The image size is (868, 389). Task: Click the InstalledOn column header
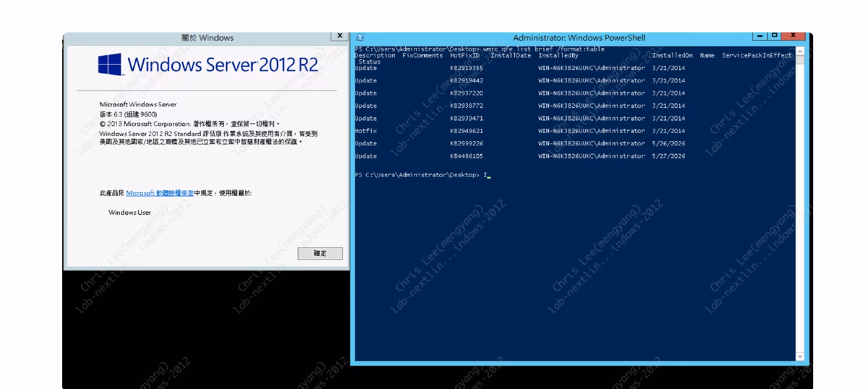[x=672, y=56]
